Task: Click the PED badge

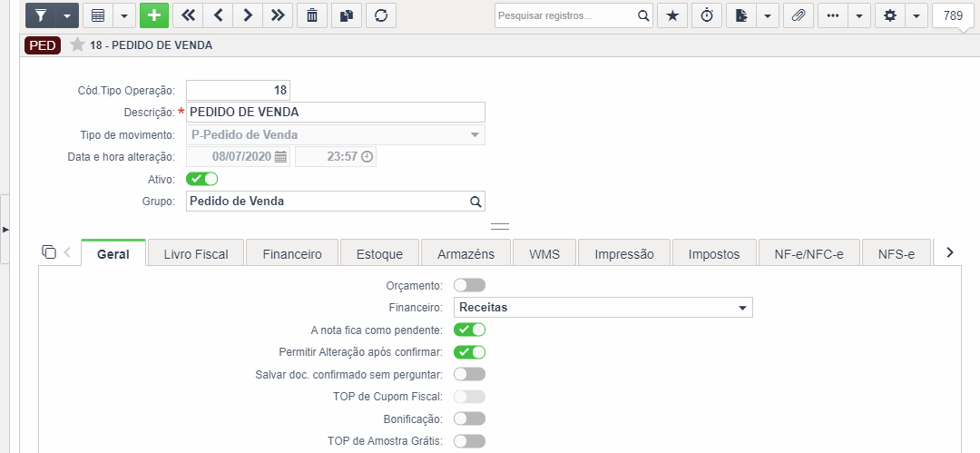Action: tap(43, 45)
